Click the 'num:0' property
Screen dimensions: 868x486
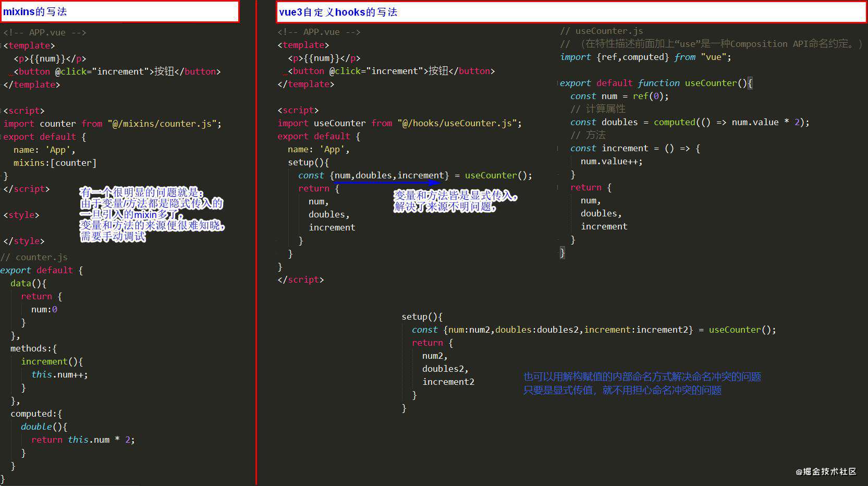pyautogui.click(x=44, y=309)
